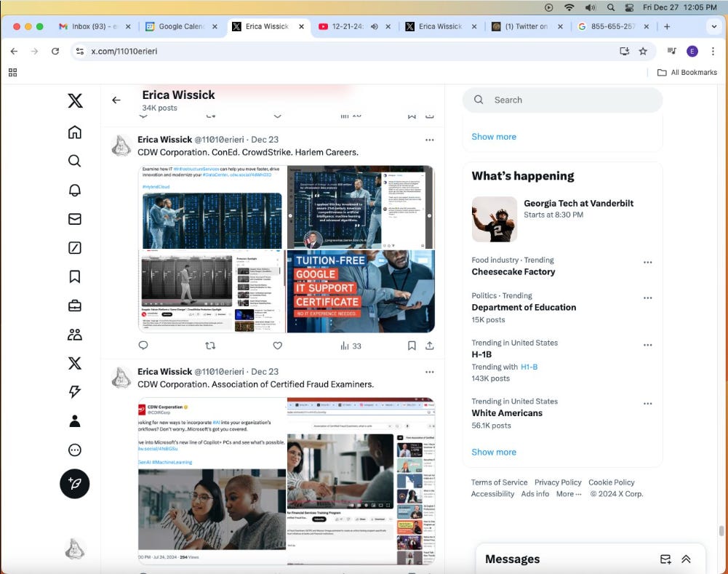Open macOS Control Center toggle icon
Screen dimensions: 728x574
629,7
